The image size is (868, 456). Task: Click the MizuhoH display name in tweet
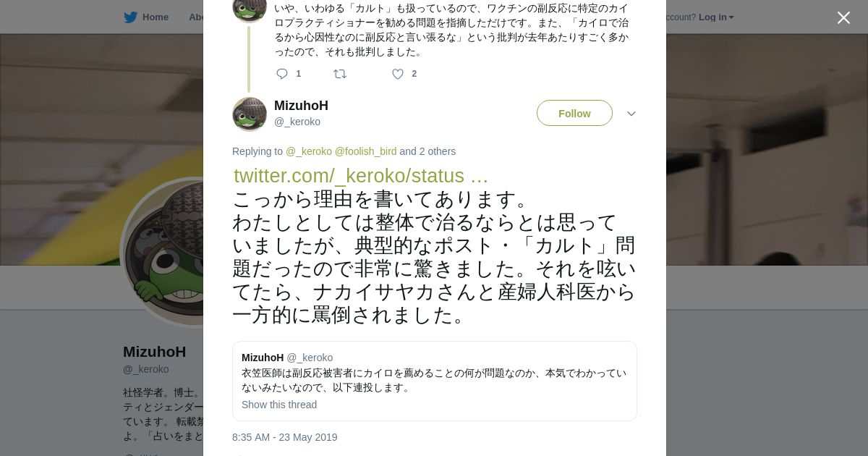tap(301, 106)
